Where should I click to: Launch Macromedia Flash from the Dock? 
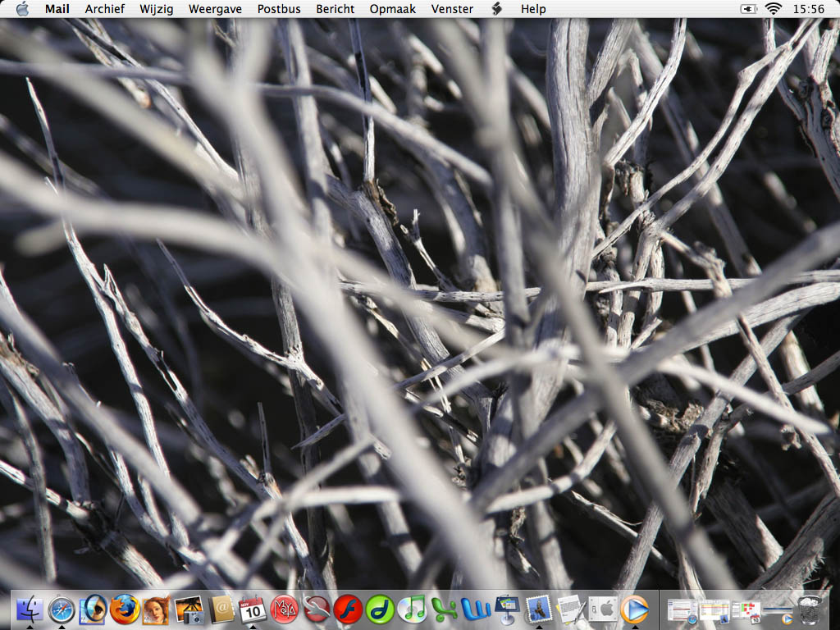coord(348,609)
